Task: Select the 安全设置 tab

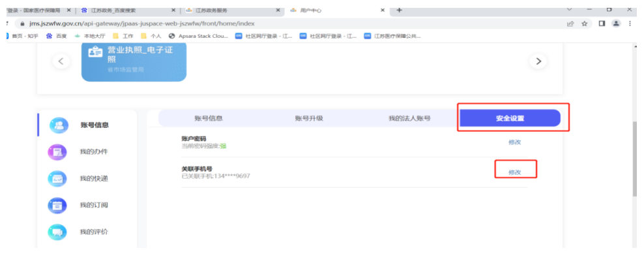Action: pos(510,118)
